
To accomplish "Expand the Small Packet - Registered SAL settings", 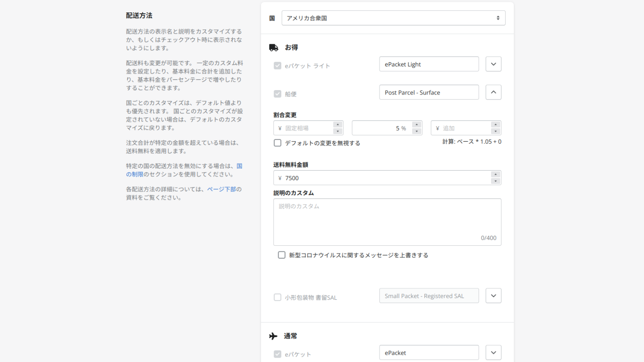I will click(493, 296).
